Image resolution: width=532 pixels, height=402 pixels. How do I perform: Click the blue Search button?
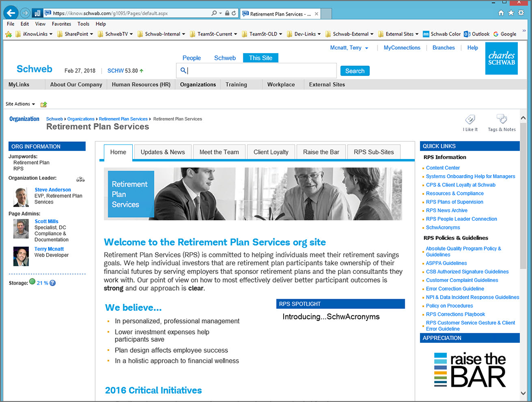[x=355, y=71]
